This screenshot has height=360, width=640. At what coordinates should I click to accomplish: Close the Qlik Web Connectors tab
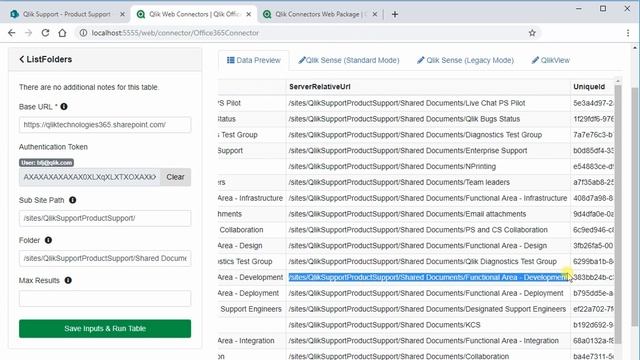pos(249,14)
